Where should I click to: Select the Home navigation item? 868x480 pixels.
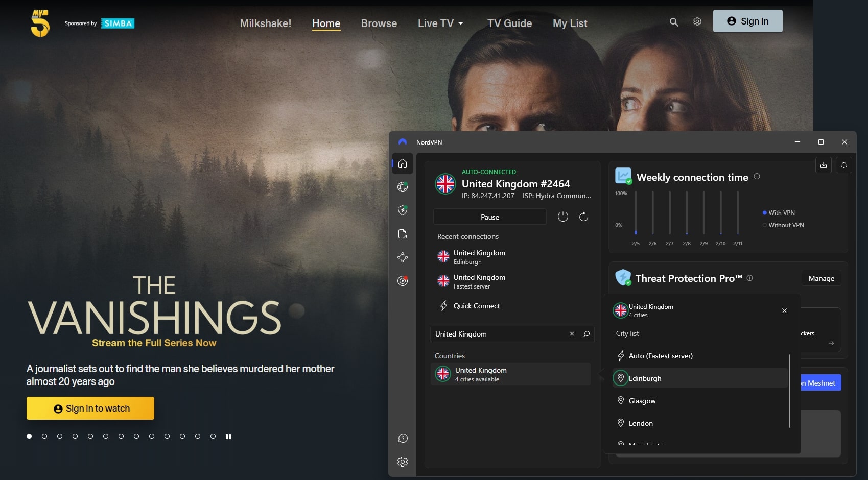pyautogui.click(x=326, y=23)
